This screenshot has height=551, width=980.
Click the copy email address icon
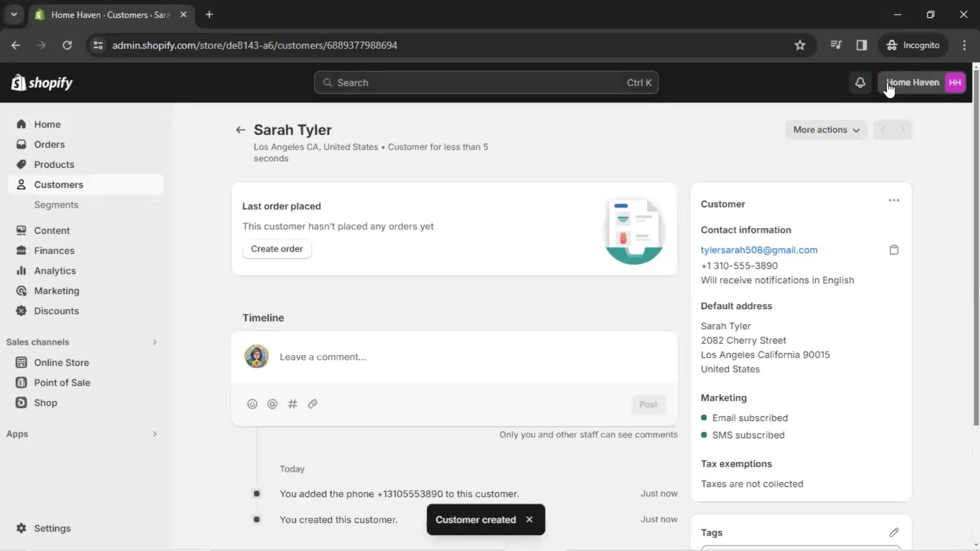point(894,249)
